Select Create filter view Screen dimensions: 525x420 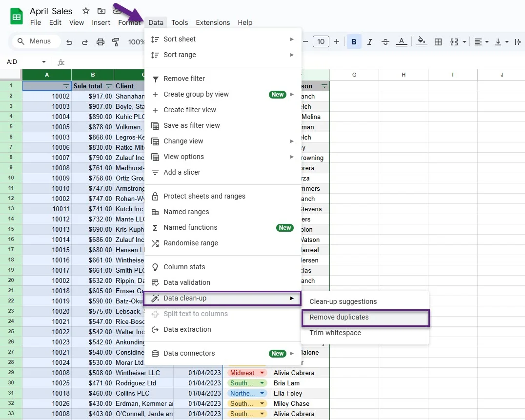(222, 110)
